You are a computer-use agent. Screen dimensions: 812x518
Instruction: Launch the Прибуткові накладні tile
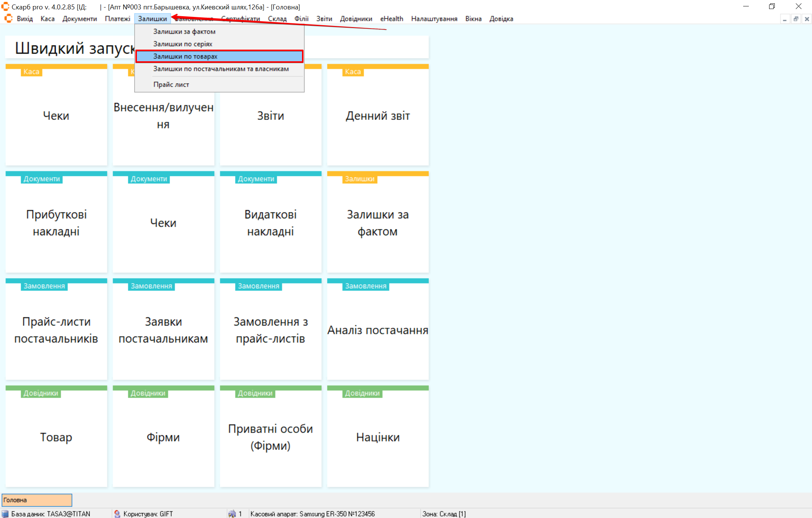coord(56,223)
